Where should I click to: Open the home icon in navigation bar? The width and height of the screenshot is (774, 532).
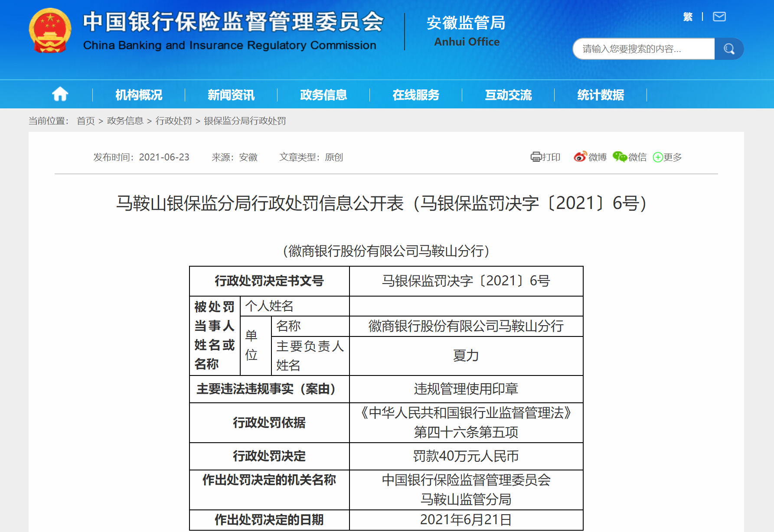[60, 94]
